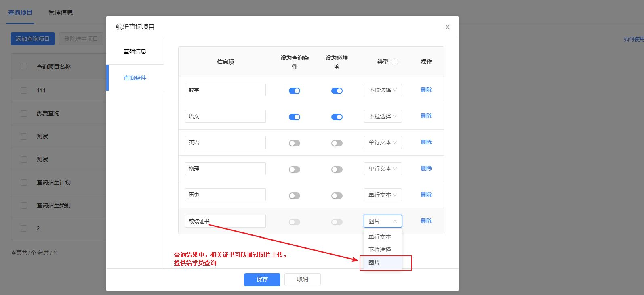Delete the 历史 row
Screen dimensions: 644x295
click(x=427, y=195)
